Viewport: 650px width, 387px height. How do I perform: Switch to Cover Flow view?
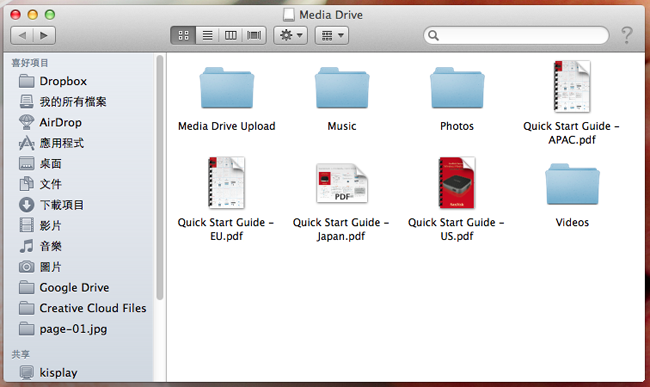click(x=254, y=35)
